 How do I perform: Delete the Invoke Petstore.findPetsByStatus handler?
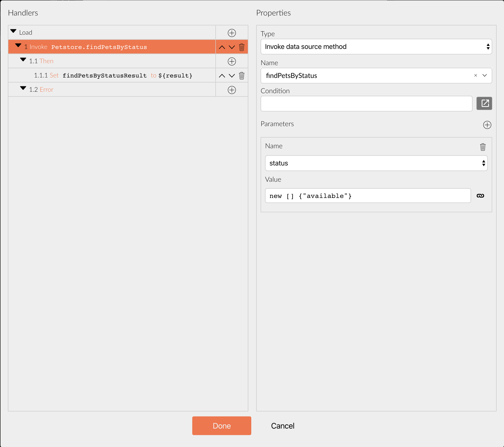pos(241,47)
